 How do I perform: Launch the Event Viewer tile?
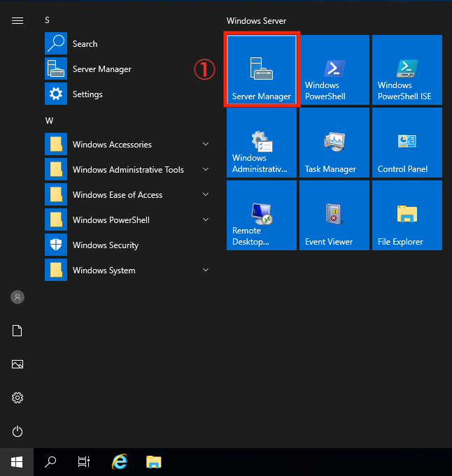[334, 215]
